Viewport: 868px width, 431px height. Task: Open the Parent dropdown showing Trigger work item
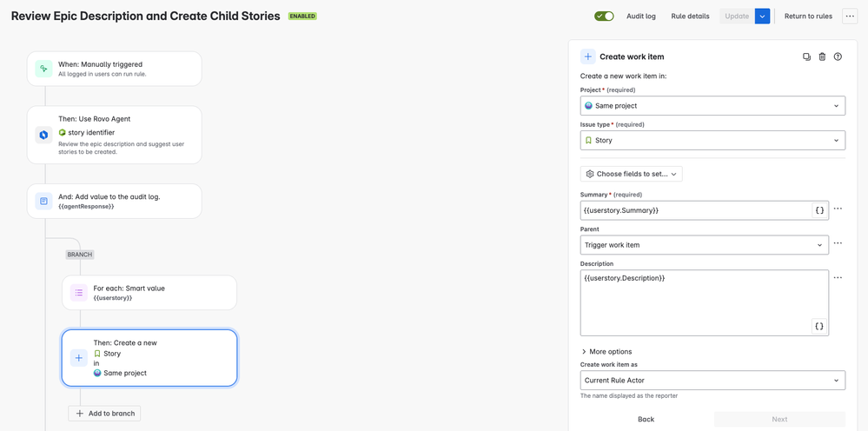click(x=704, y=244)
